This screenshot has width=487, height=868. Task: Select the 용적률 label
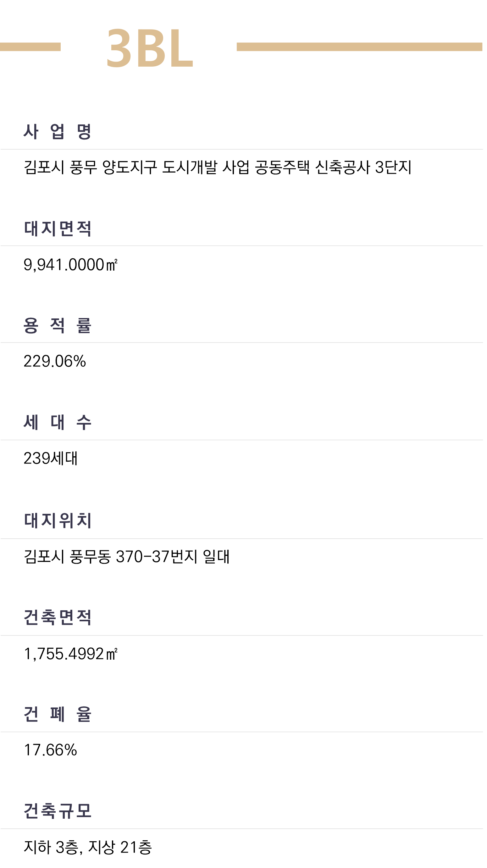pyautogui.click(x=57, y=326)
